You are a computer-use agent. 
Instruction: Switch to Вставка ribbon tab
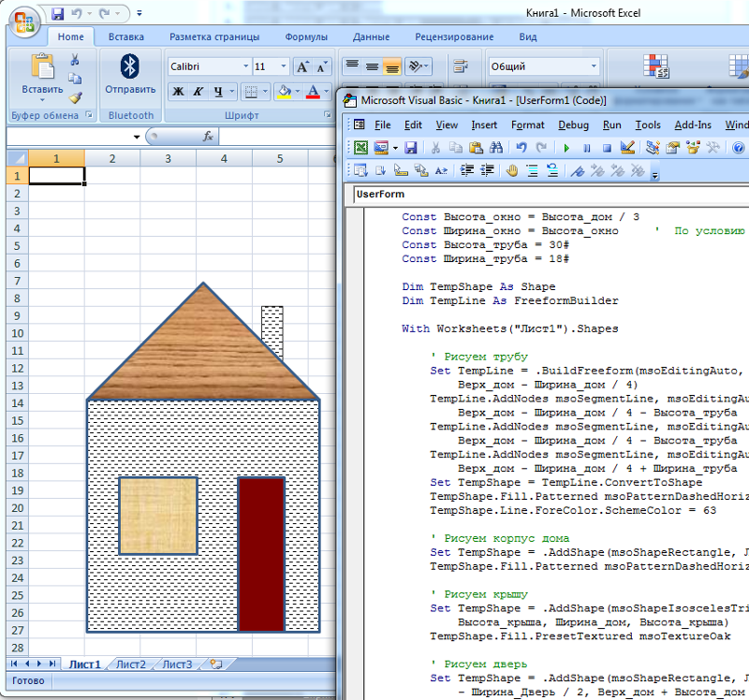(126, 36)
